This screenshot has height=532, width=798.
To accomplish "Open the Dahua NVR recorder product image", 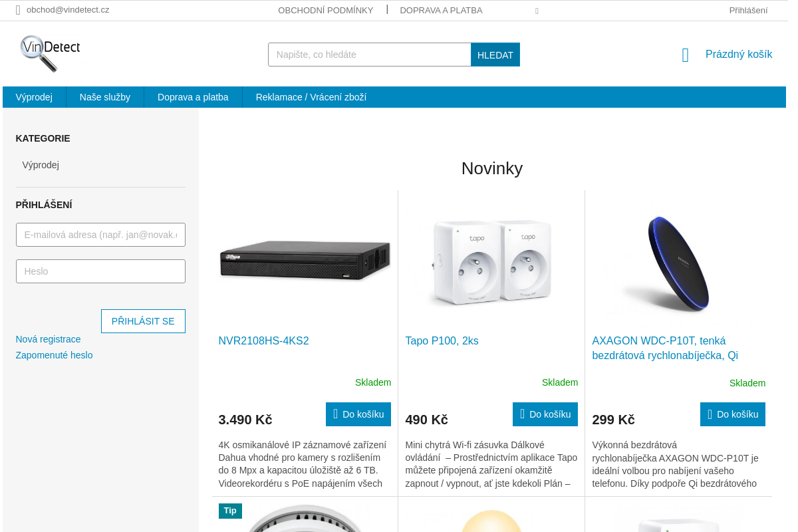I will click(305, 262).
